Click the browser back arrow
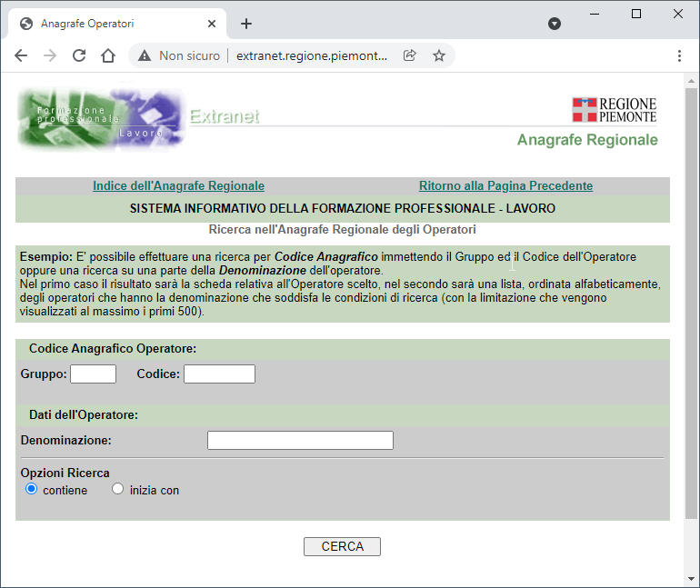Viewport: 700px width, 588px height. [x=21, y=55]
